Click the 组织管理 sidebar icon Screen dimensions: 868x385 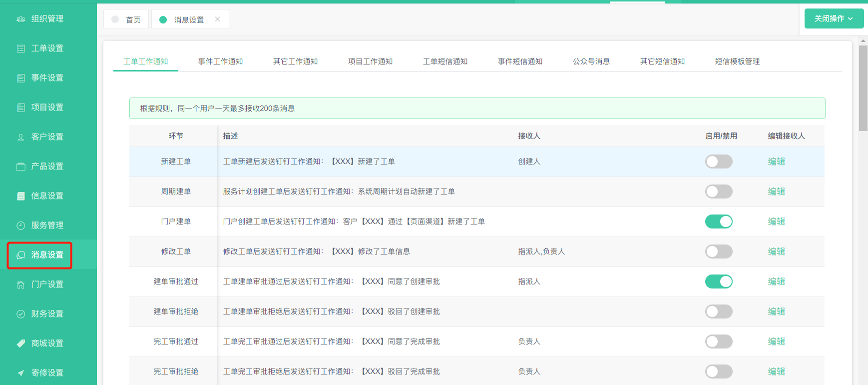[x=21, y=19]
